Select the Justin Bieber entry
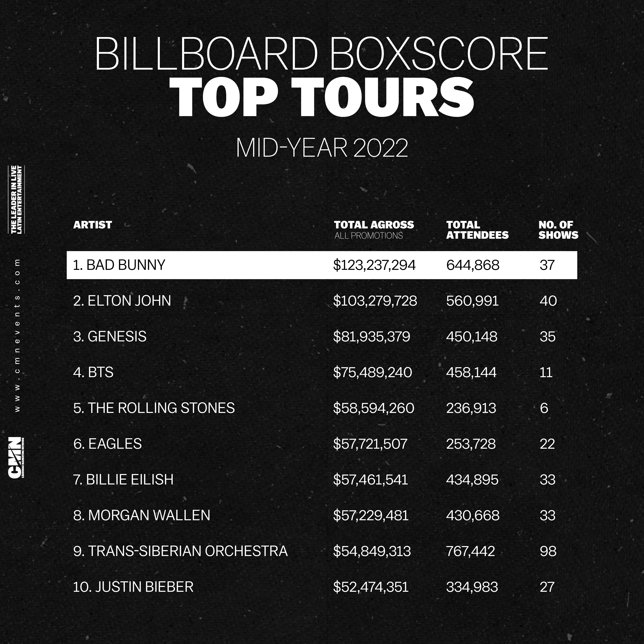The height and width of the screenshot is (644, 644). click(322, 587)
